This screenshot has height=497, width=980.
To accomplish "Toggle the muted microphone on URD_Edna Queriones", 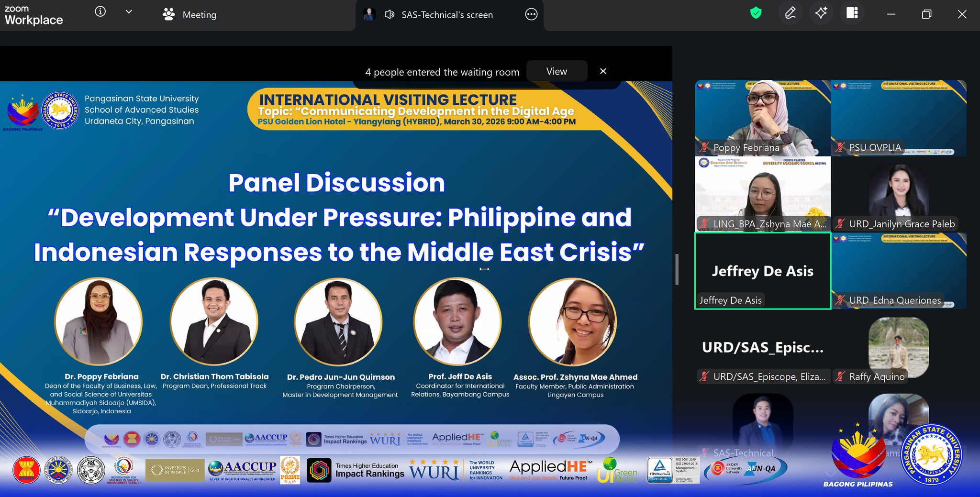I will coord(840,300).
